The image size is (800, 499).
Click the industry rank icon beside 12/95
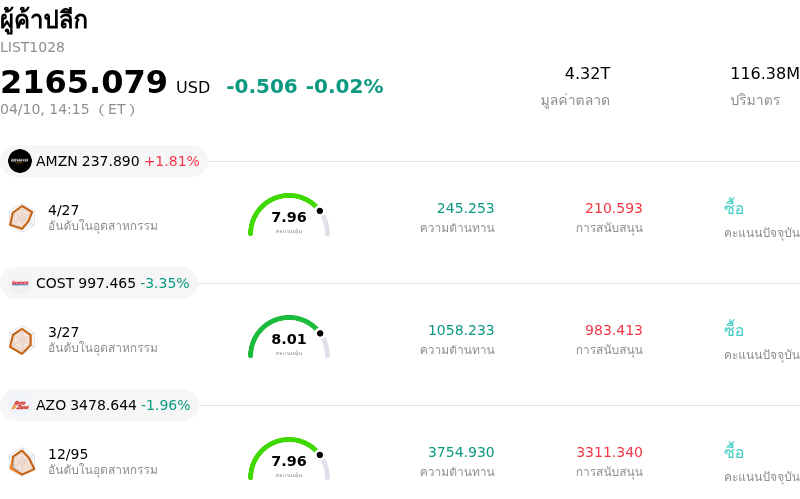point(21,462)
